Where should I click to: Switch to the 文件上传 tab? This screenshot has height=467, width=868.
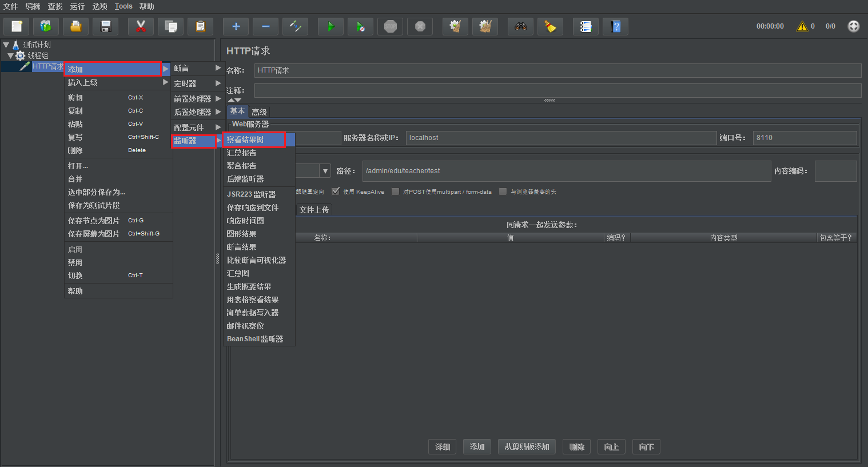314,210
